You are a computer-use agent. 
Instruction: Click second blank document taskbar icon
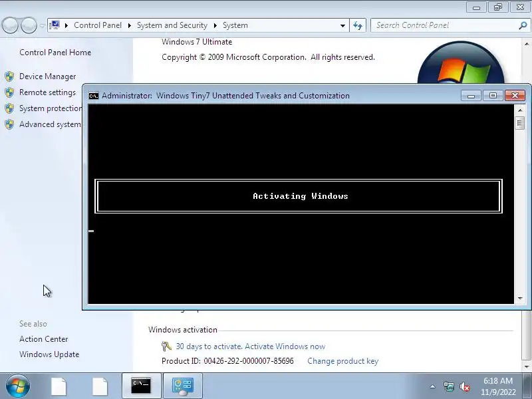pos(100,386)
